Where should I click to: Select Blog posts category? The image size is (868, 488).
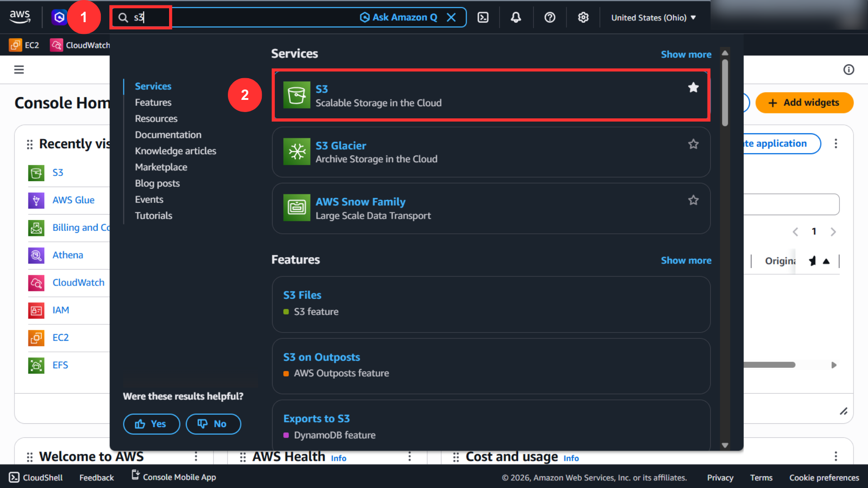point(157,183)
